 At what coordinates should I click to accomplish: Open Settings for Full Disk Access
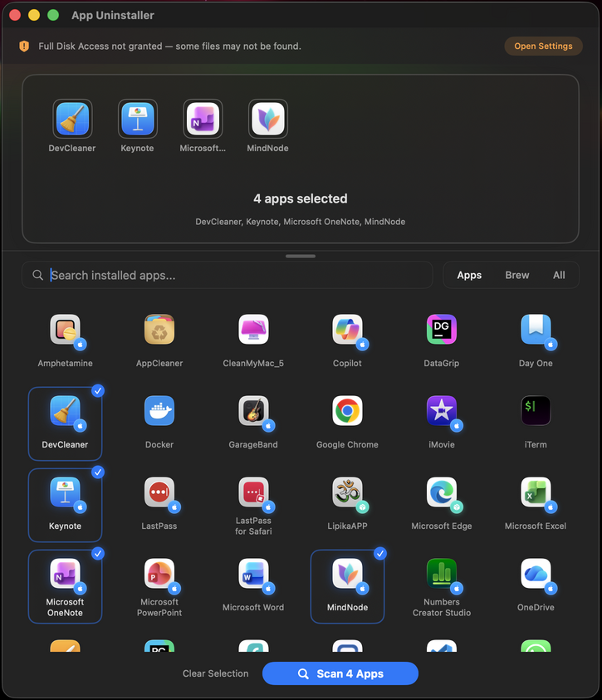pos(543,46)
